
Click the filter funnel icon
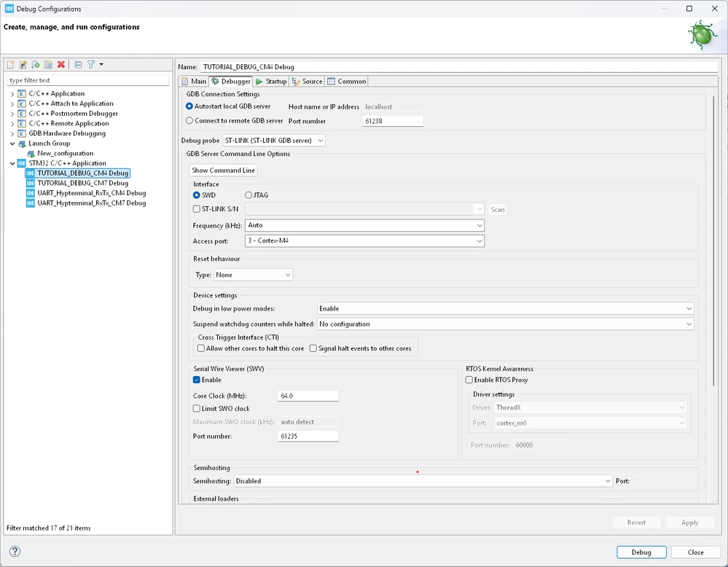[x=91, y=65]
